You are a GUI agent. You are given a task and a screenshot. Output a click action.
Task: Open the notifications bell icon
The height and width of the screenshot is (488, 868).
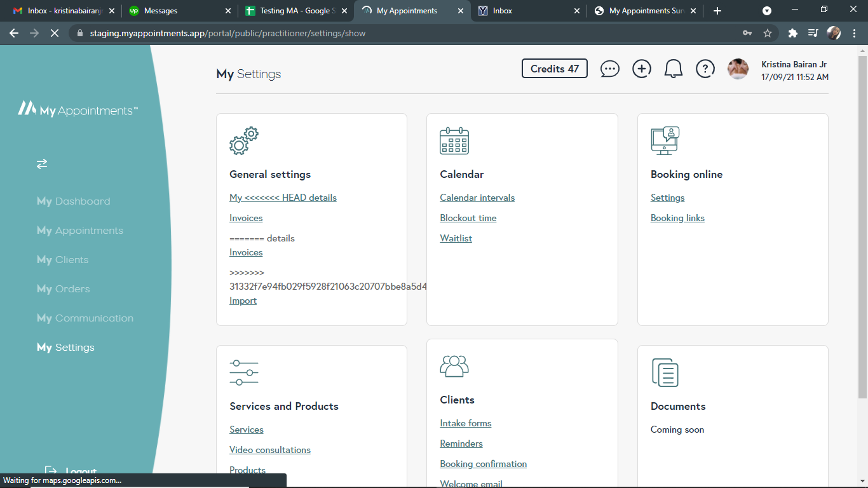(673, 69)
